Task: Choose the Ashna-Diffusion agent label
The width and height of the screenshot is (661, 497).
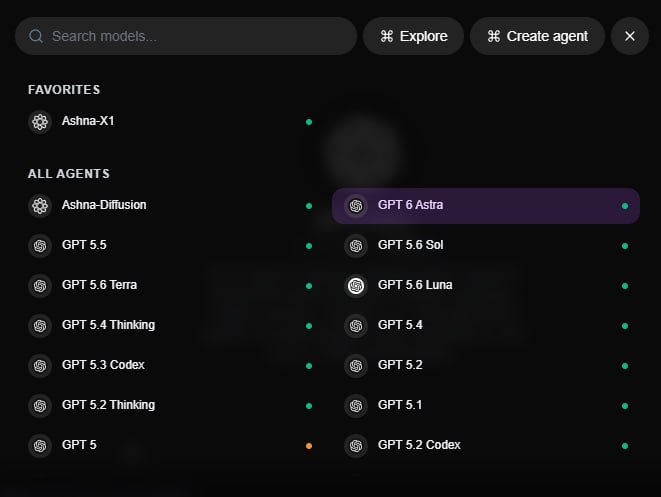Action: coord(104,205)
